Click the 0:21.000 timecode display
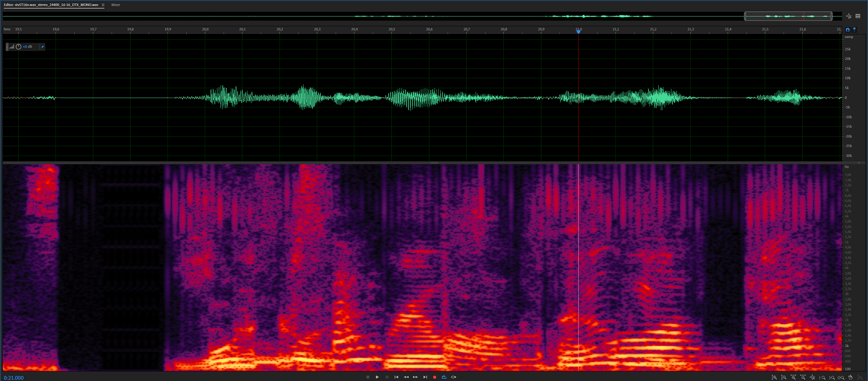 click(x=14, y=378)
